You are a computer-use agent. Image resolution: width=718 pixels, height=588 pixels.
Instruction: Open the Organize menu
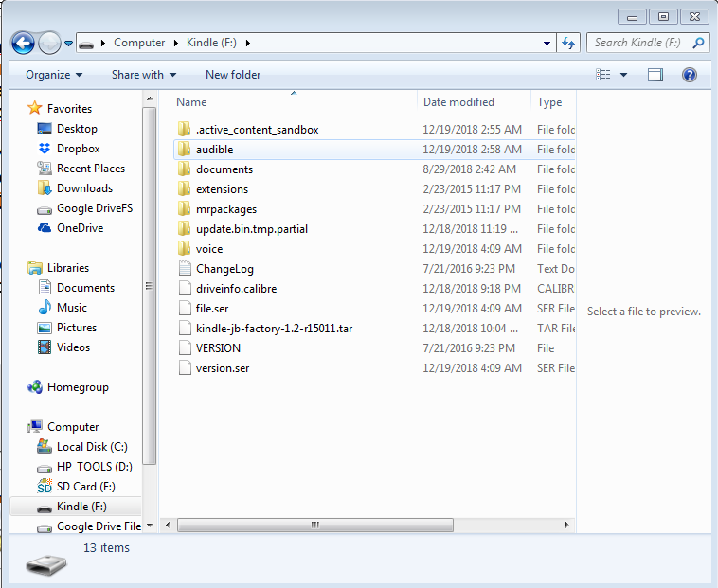coord(54,75)
